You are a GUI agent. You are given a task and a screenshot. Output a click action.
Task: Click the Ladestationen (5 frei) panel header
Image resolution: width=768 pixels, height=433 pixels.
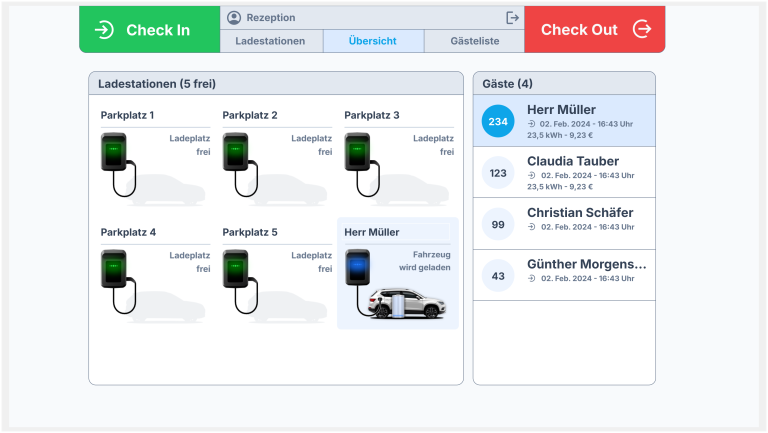click(x=276, y=84)
